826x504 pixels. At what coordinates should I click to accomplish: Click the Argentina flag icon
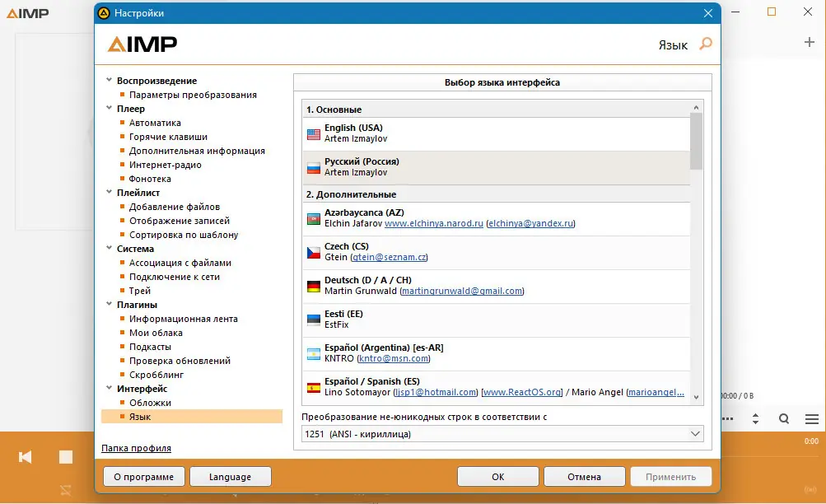pos(314,354)
